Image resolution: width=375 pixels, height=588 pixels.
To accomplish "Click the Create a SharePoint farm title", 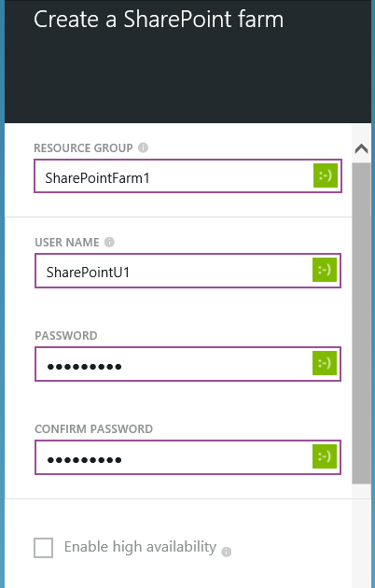I will [159, 19].
